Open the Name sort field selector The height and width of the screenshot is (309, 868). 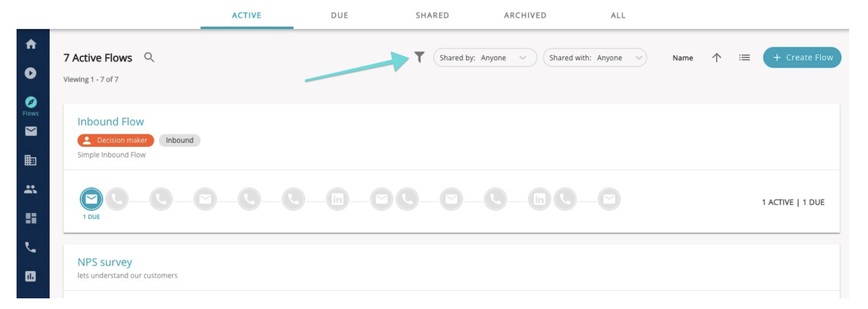coord(683,58)
